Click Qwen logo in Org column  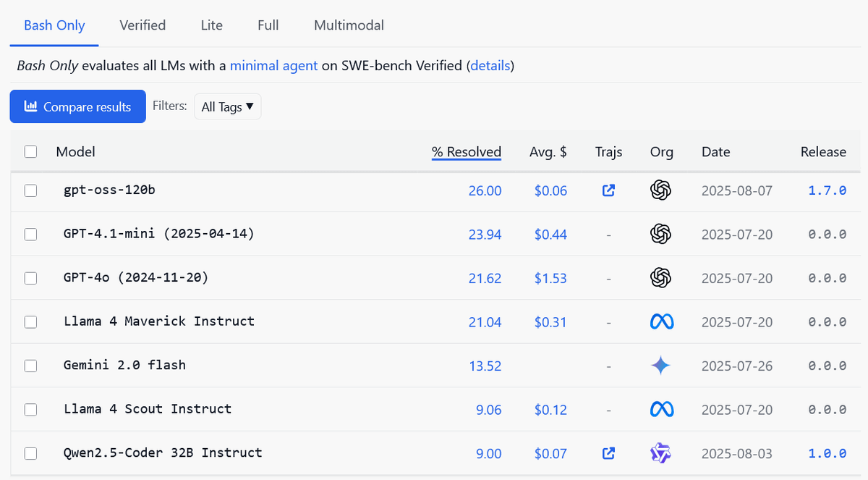660,453
